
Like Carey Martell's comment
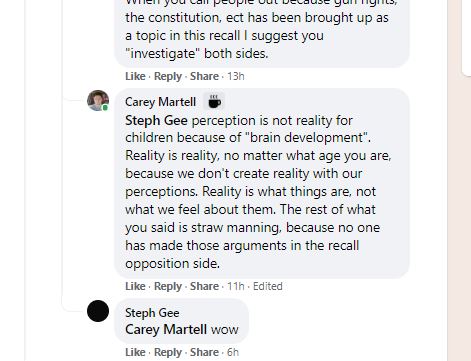point(135,286)
